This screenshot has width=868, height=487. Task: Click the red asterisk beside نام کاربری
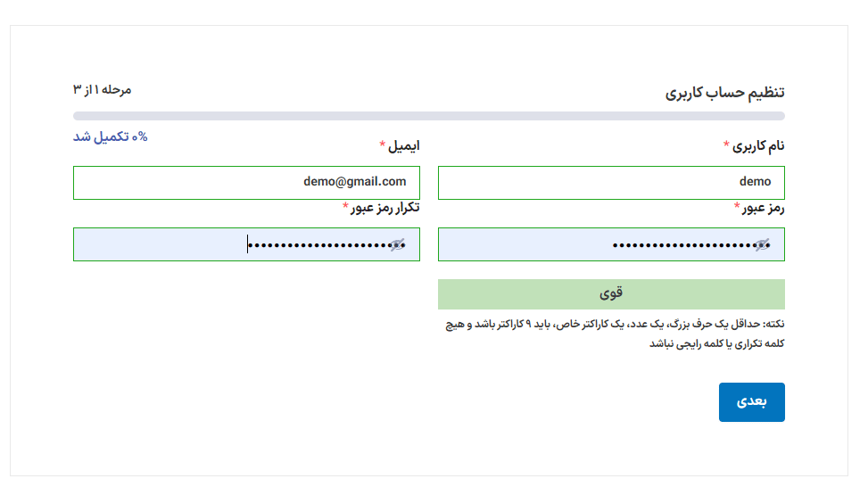click(x=727, y=145)
